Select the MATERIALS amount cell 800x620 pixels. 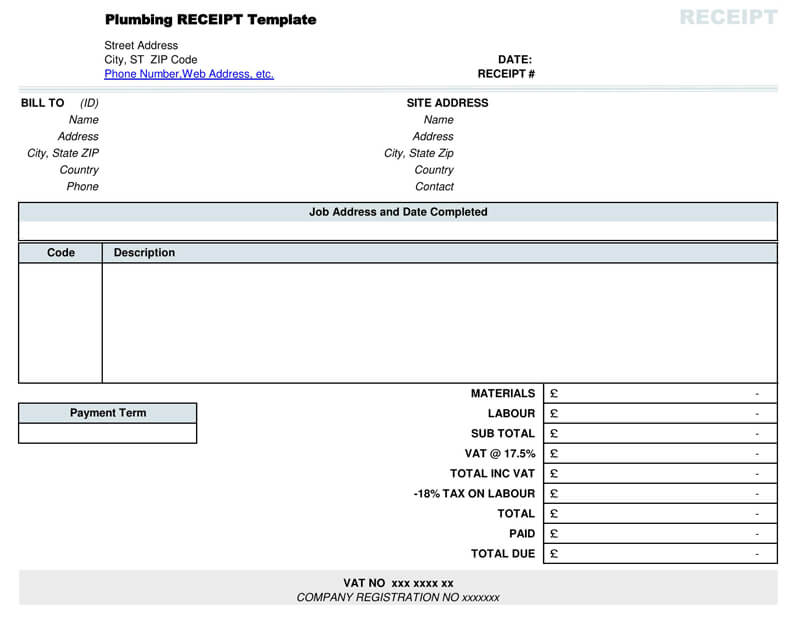660,394
